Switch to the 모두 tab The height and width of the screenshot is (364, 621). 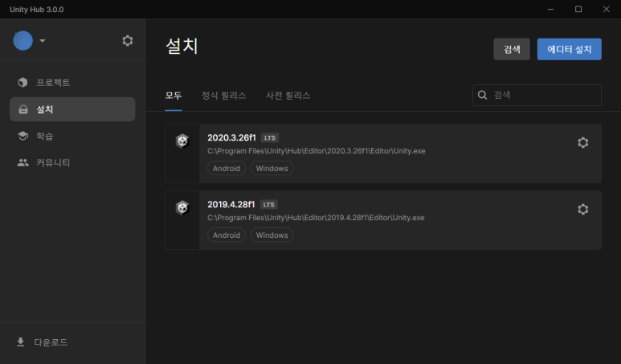[x=174, y=96]
